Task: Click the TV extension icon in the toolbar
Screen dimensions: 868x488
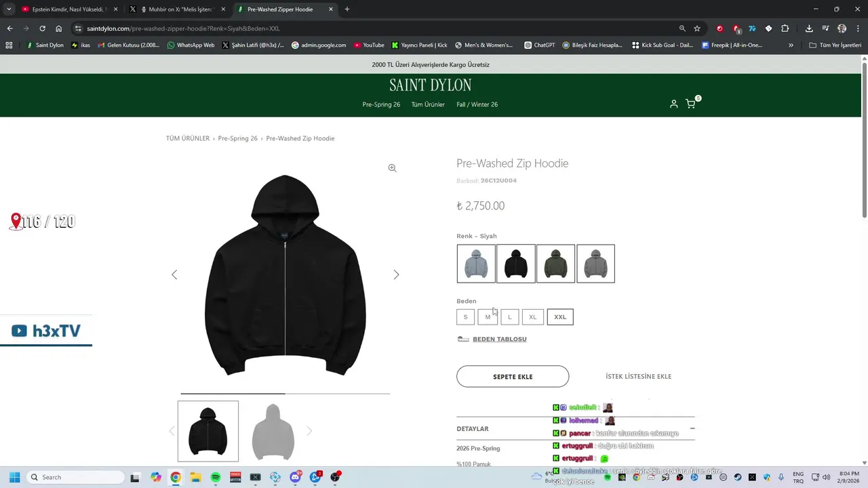Action: click(752, 28)
